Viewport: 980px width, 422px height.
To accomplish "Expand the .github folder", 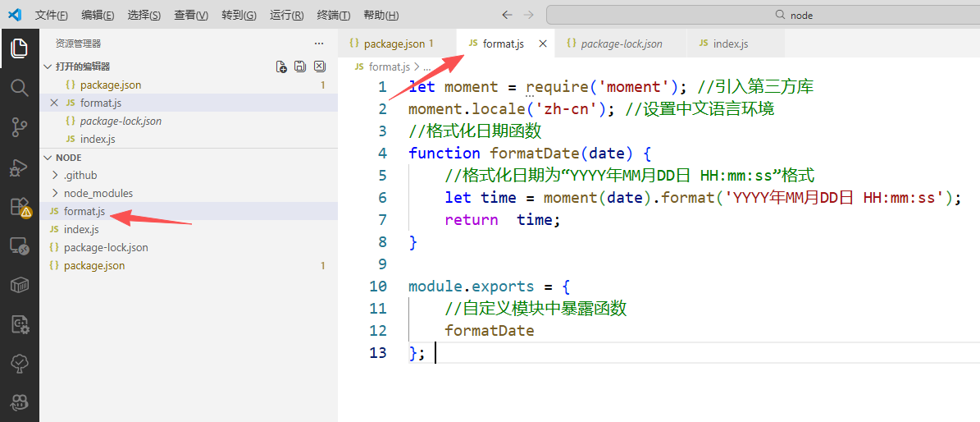I will click(80, 175).
